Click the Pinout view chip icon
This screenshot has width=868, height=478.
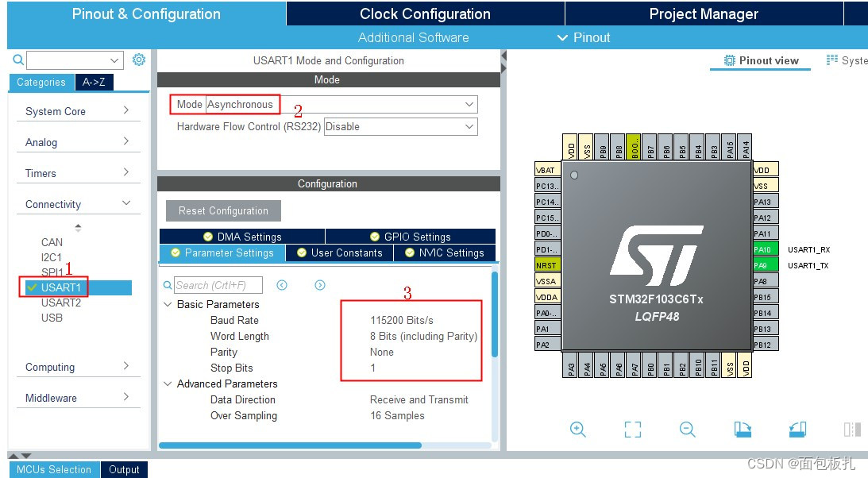pyautogui.click(x=730, y=60)
